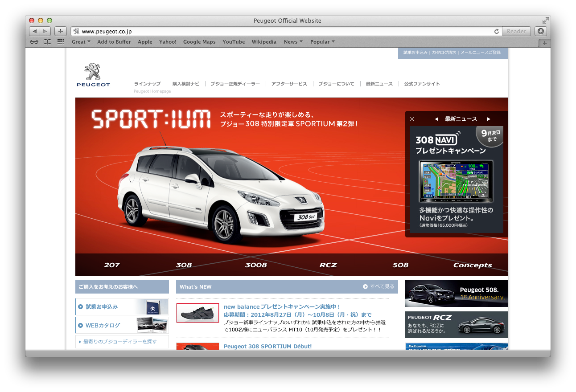Open Peugeot 308 SPORTIUM Début! headline
Image resolution: width=576 pixels, height=392 pixels.
(x=267, y=346)
